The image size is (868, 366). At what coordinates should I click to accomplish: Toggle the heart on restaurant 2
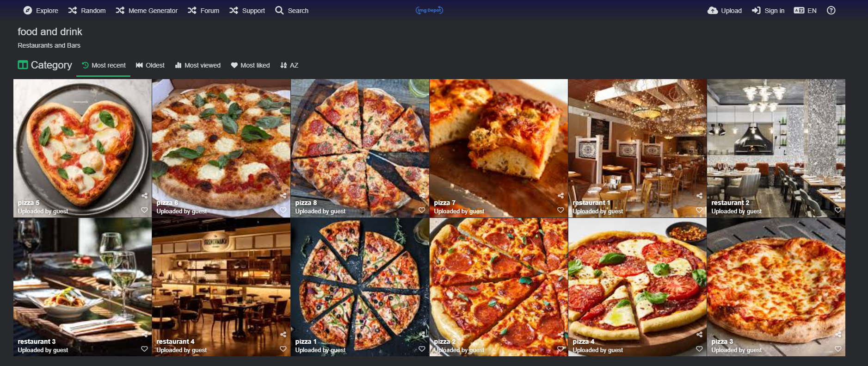click(838, 210)
